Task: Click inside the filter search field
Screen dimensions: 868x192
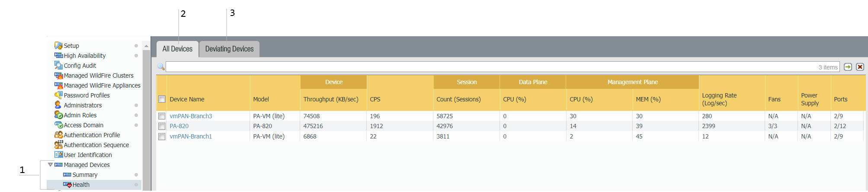Action: [489, 67]
